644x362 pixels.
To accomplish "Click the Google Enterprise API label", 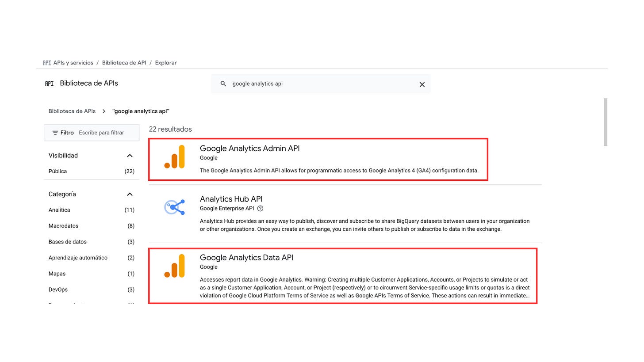I will 227,209.
